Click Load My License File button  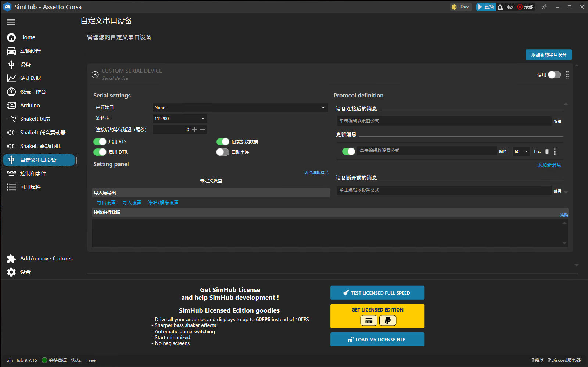point(377,339)
